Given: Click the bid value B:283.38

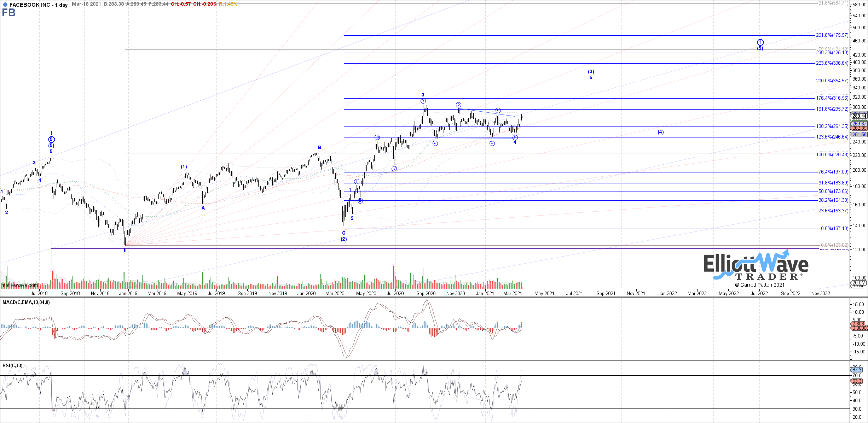Looking at the screenshot, I should (114, 4).
